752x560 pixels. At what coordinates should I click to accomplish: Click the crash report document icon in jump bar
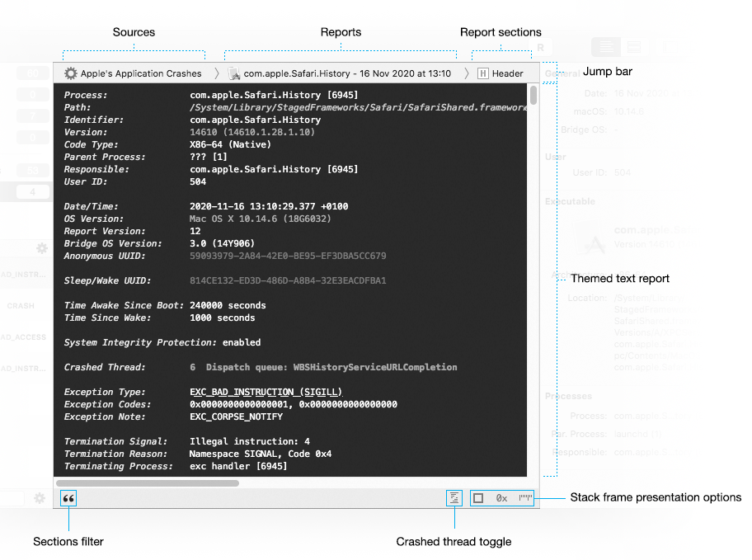(234, 73)
